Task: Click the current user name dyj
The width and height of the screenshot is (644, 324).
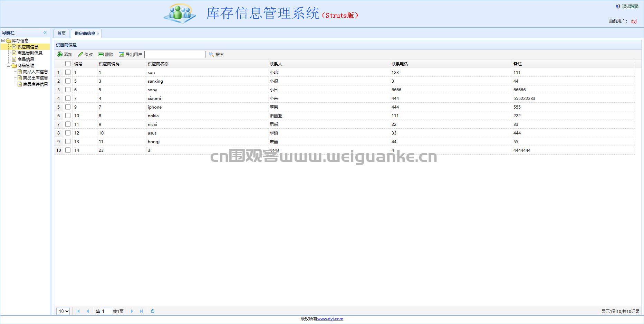Action: 634,21
